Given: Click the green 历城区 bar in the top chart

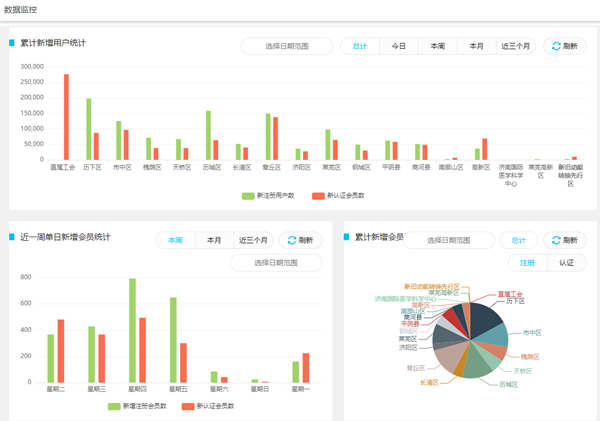Looking at the screenshot, I should [x=209, y=135].
